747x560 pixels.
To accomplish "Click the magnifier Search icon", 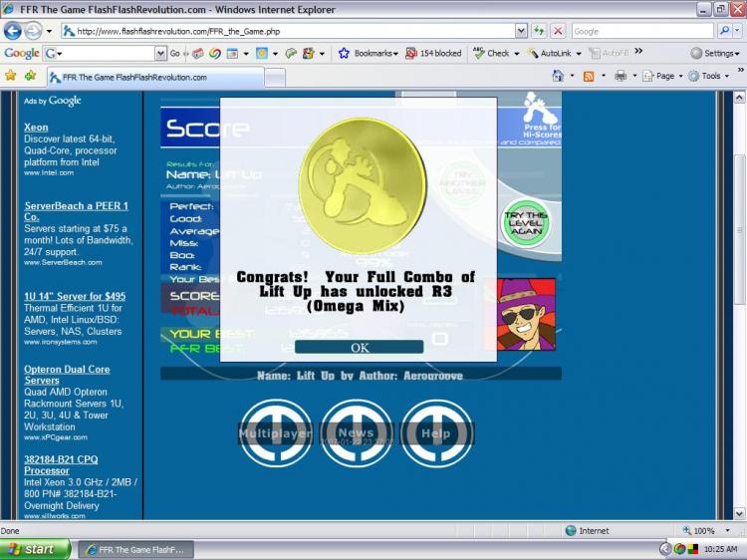I will point(724,31).
